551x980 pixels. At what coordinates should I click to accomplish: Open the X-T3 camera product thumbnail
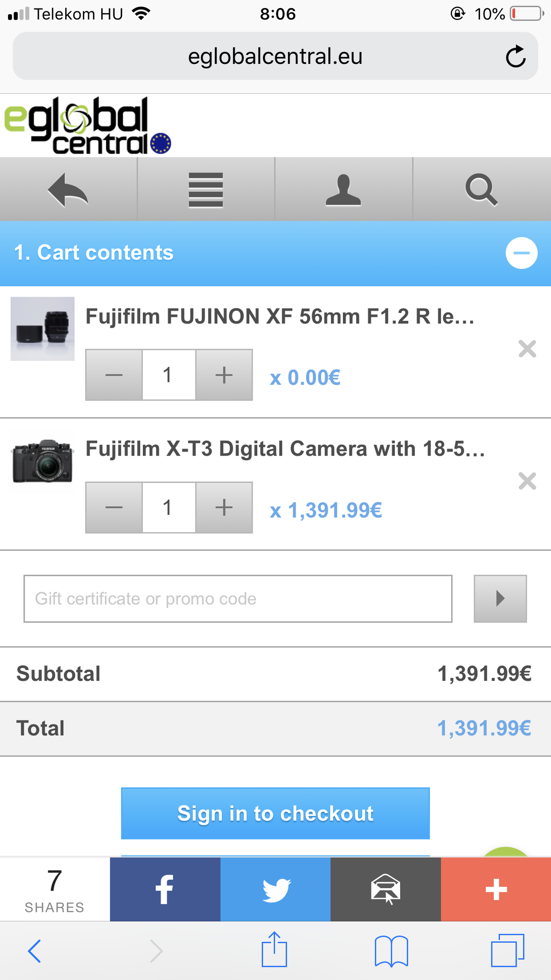click(x=43, y=462)
